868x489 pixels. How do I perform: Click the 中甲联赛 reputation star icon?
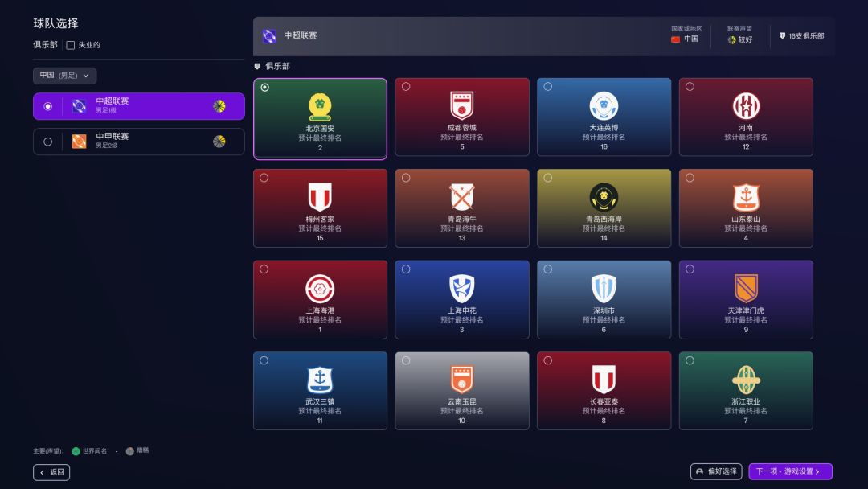point(219,142)
